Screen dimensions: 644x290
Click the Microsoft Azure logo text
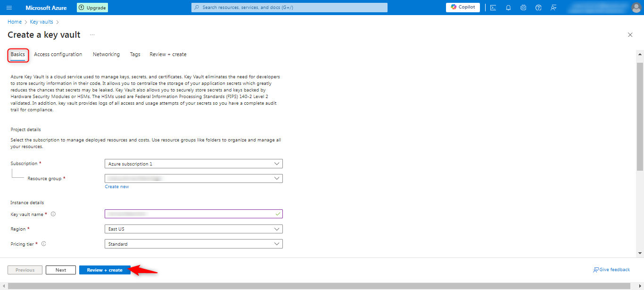click(x=46, y=8)
